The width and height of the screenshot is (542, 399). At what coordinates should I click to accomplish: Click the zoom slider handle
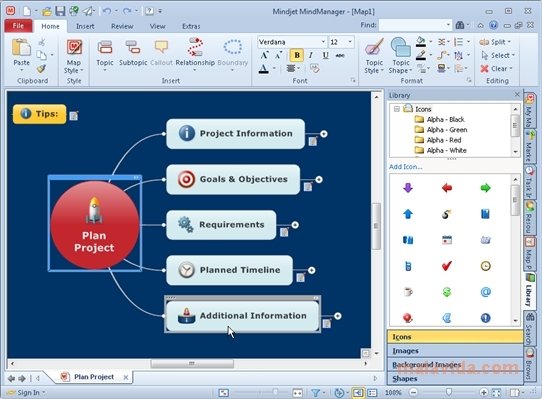tap(449, 392)
